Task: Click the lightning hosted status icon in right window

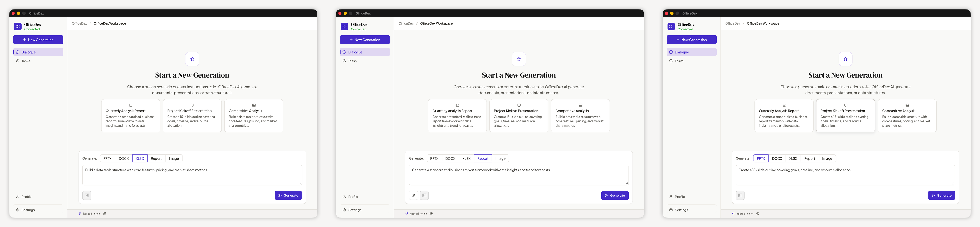Action: (x=733, y=214)
